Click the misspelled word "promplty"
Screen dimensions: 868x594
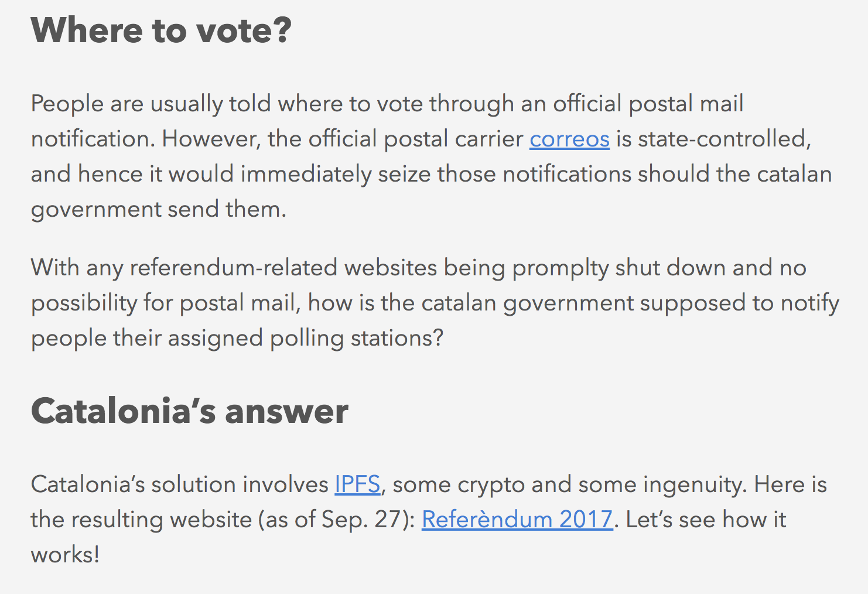click(x=561, y=268)
